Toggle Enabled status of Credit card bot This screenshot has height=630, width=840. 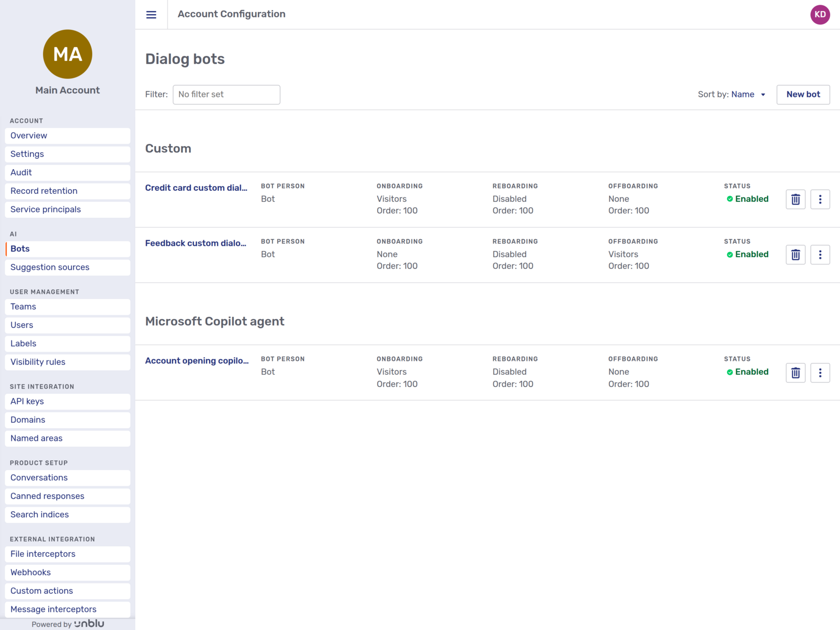(747, 199)
